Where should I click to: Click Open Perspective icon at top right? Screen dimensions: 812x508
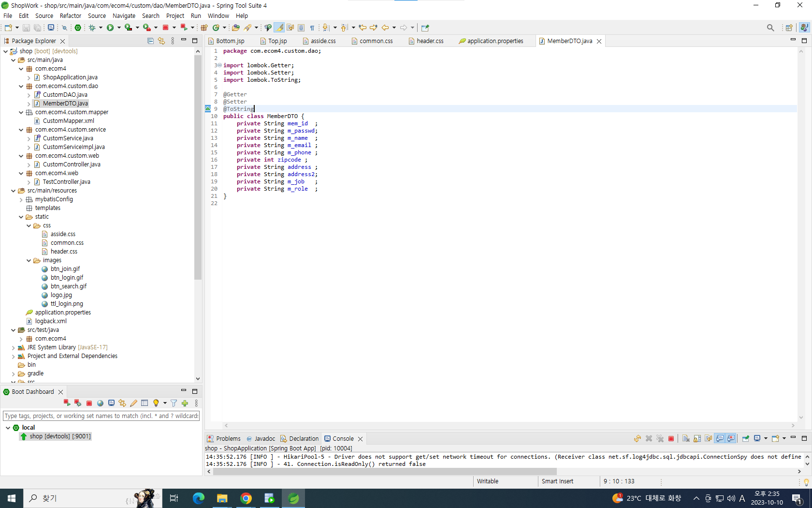tap(789, 28)
